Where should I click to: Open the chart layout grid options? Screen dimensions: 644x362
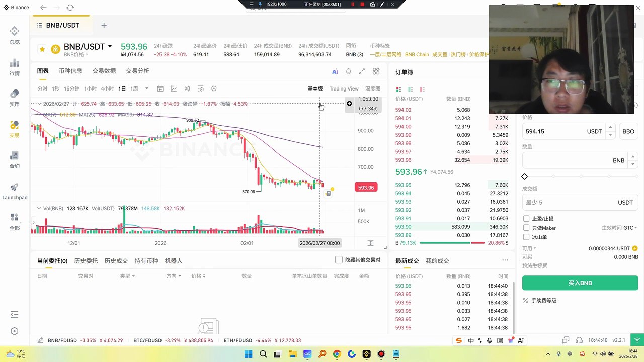[x=376, y=71]
